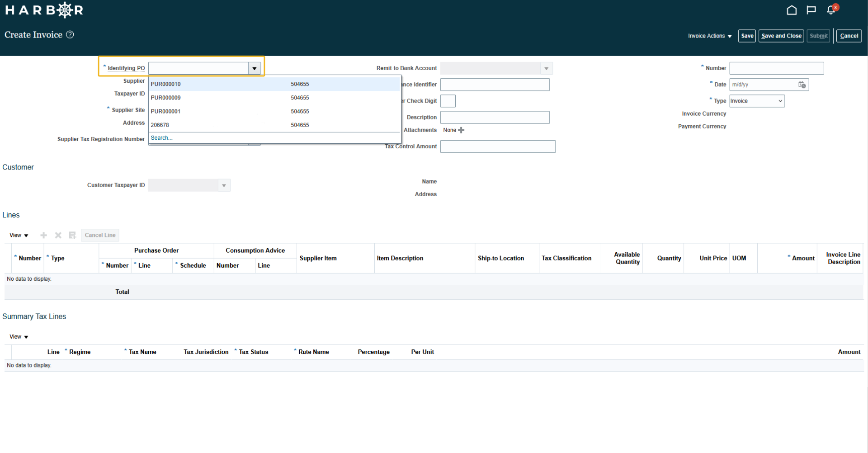Click Save and Close
This screenshot has width=868, height=453.
[781, 36]
